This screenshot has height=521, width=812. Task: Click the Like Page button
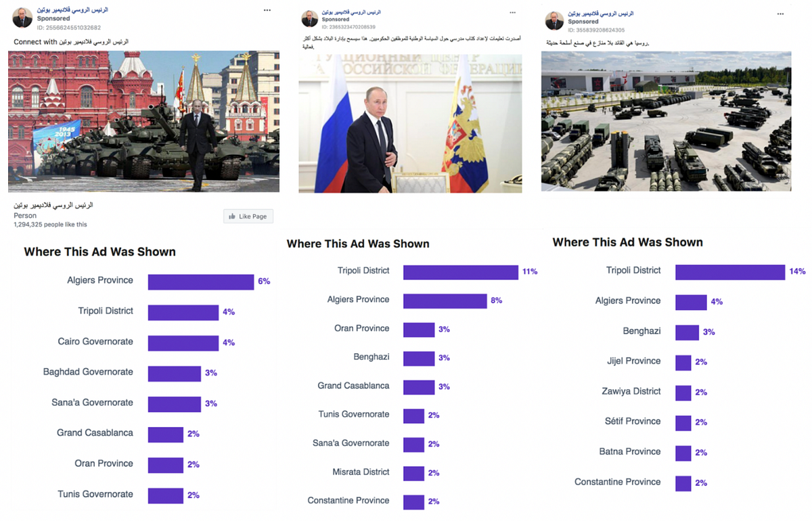pos(248,217)
